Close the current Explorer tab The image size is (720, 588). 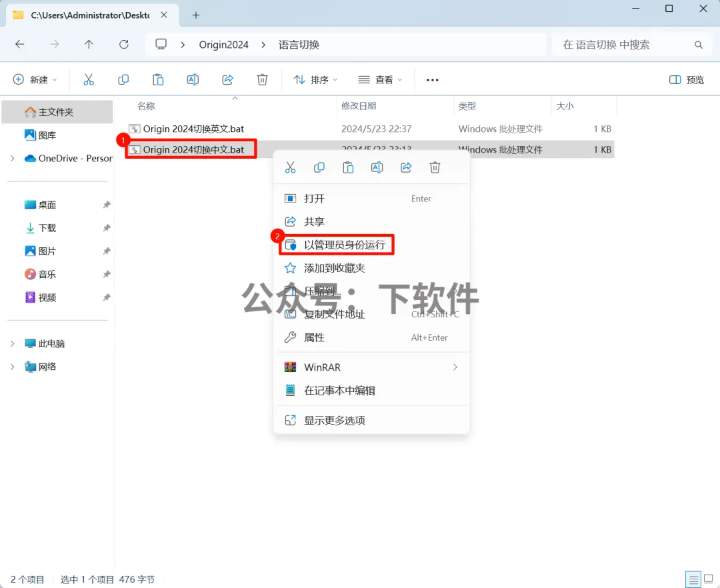[x=164, y=15]
